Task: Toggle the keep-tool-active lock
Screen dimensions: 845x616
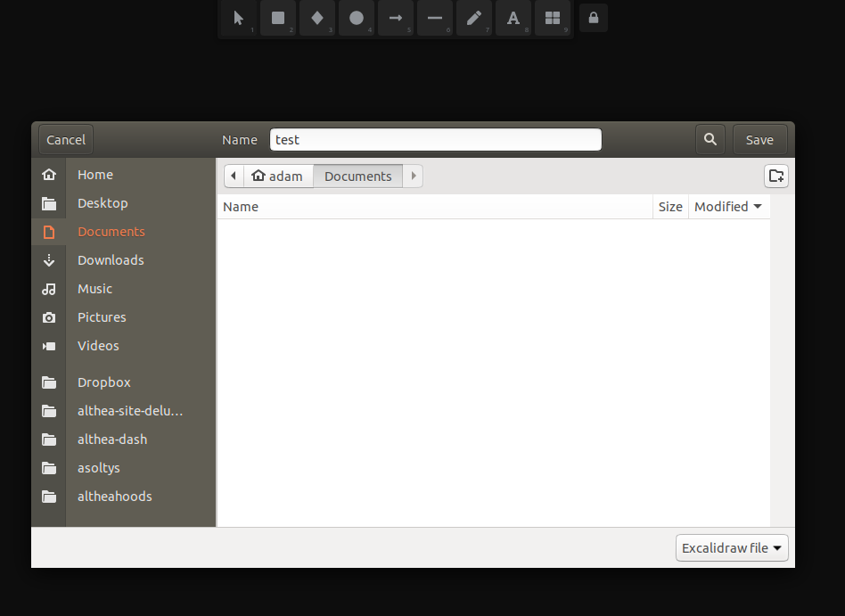Action: (593, 18)
